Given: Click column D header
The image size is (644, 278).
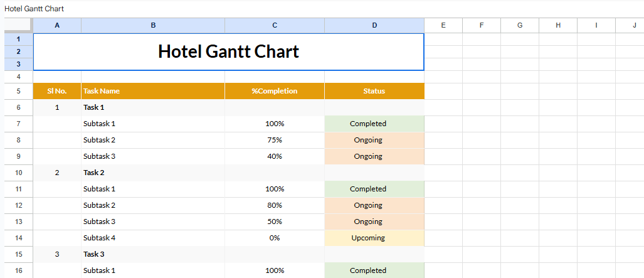Looking at the screenshot, I should (x=374, y=25).
